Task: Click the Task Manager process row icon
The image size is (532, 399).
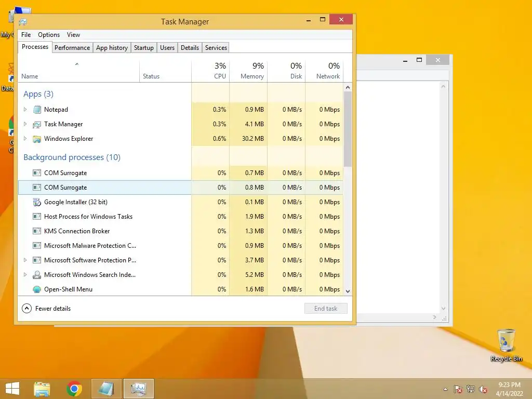Action: (37, 125)
